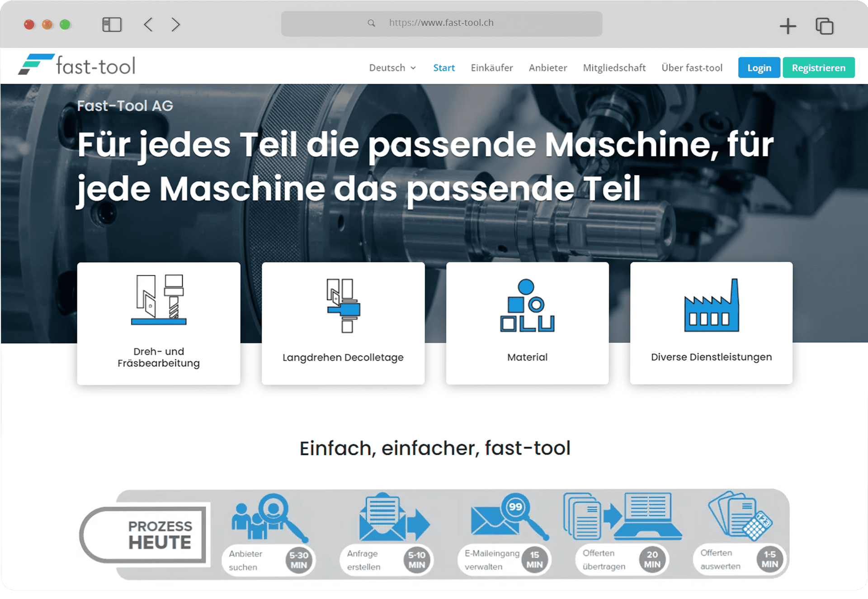Click the green Registrieren button
The height and width of the screenshot is (599, 868).
coord(819,67)
